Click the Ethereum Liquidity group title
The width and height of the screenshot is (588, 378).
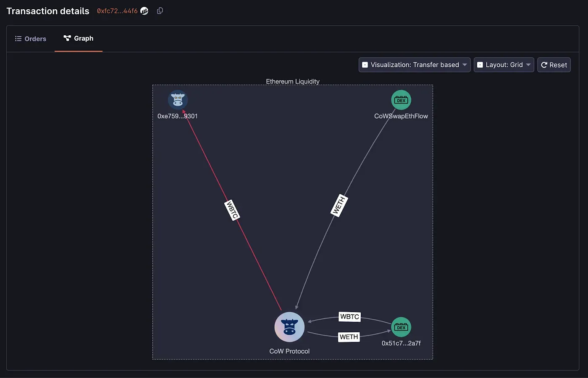(293, 81)
